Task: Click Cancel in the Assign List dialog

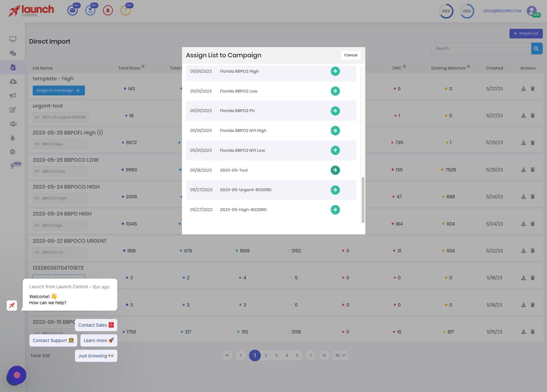Action: [351, 55]
